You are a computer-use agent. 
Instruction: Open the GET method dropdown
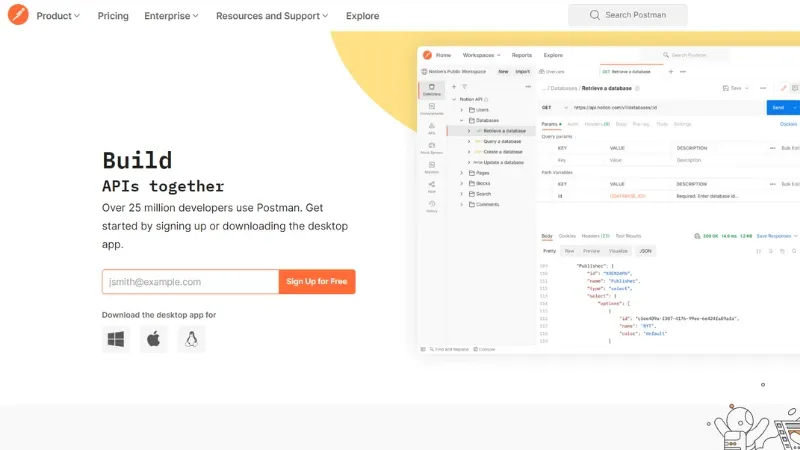click(555, 108)
